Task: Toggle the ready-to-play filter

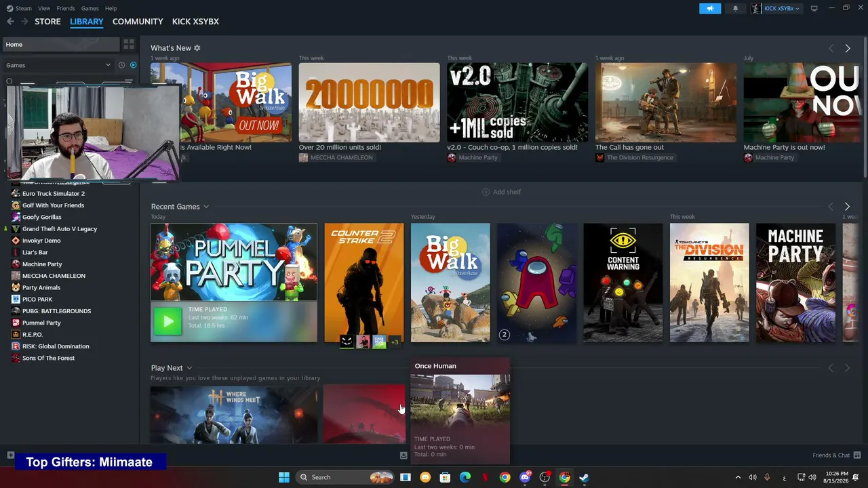Action: [x=133, y=65]
